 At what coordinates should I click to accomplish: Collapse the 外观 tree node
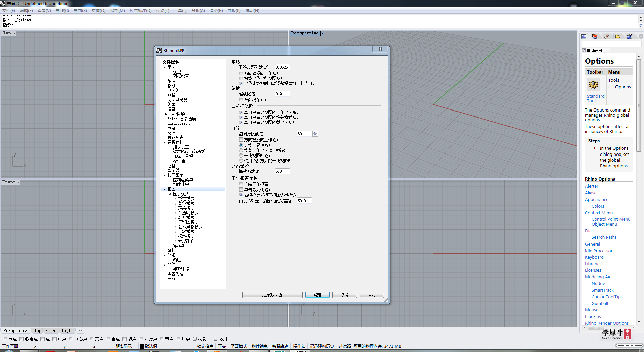click(x=165, y=255)
